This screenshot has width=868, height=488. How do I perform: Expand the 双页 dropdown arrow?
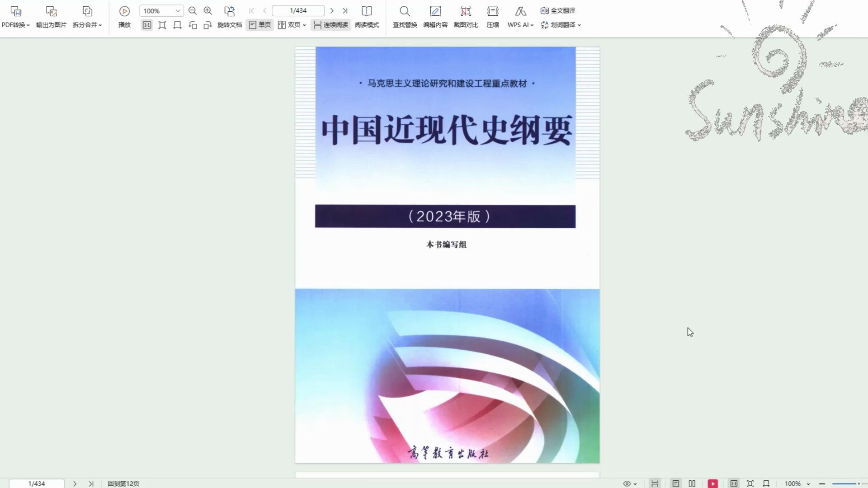(x=305, y=25)
